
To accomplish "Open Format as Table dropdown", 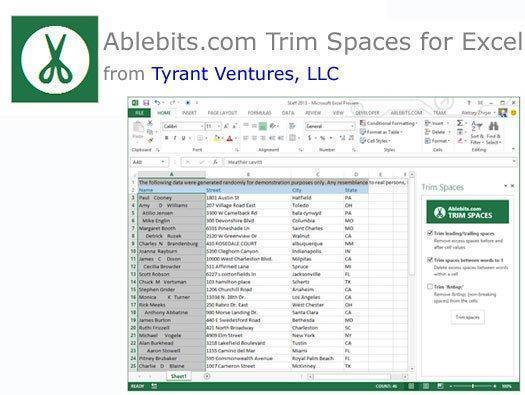I will (381, 132).
